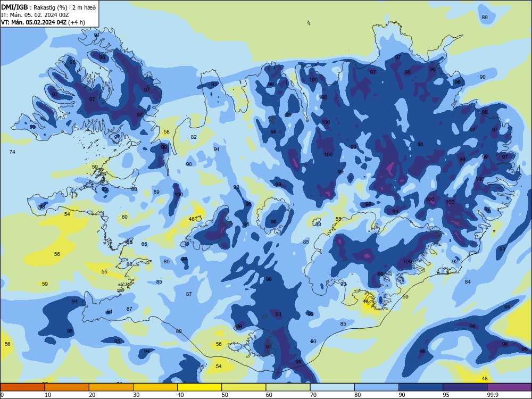Click the legend label "70"

(x=313, y=395)
